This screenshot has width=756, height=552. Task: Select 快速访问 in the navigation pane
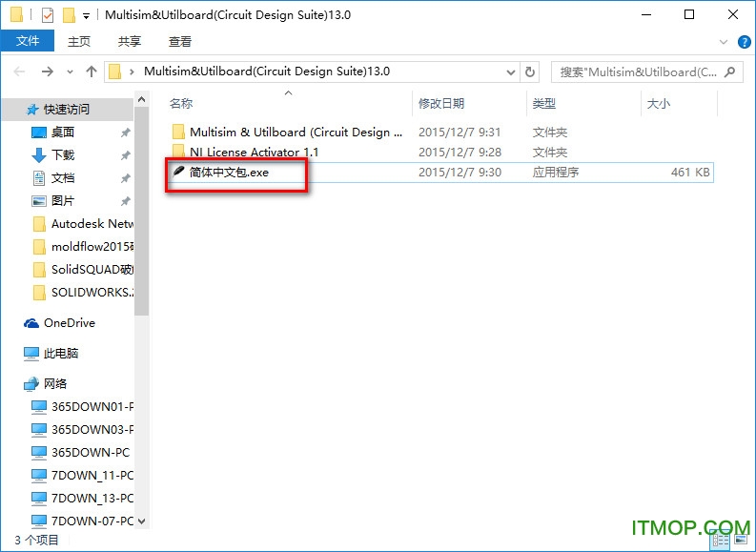point(67,110)
